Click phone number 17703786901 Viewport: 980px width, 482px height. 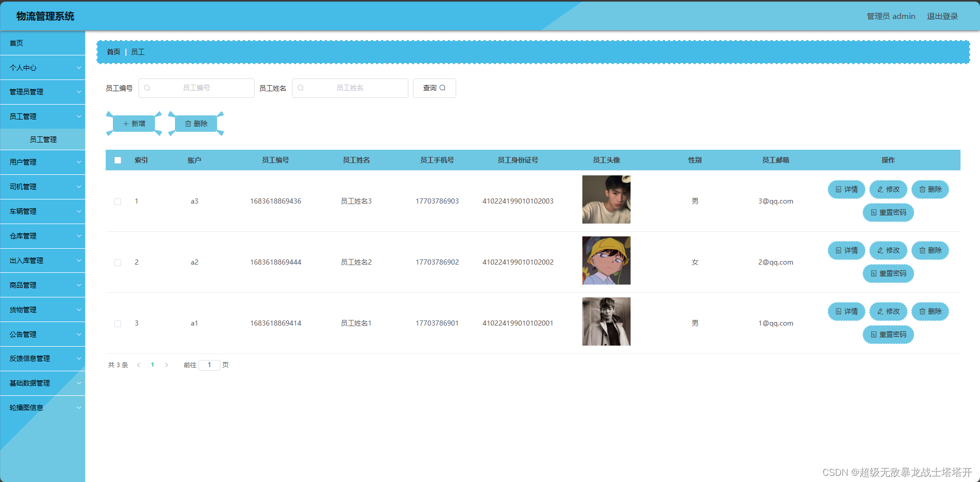(x=437, y=323)
